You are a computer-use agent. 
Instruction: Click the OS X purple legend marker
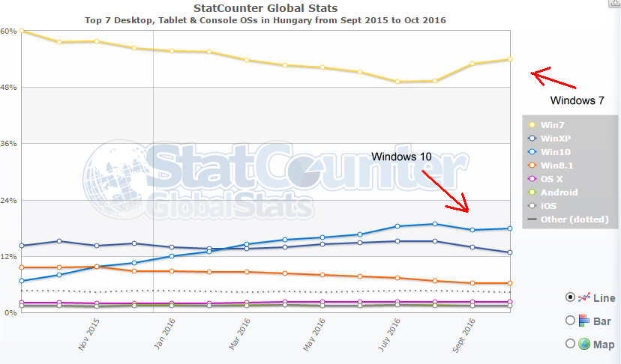click(532, 179)
